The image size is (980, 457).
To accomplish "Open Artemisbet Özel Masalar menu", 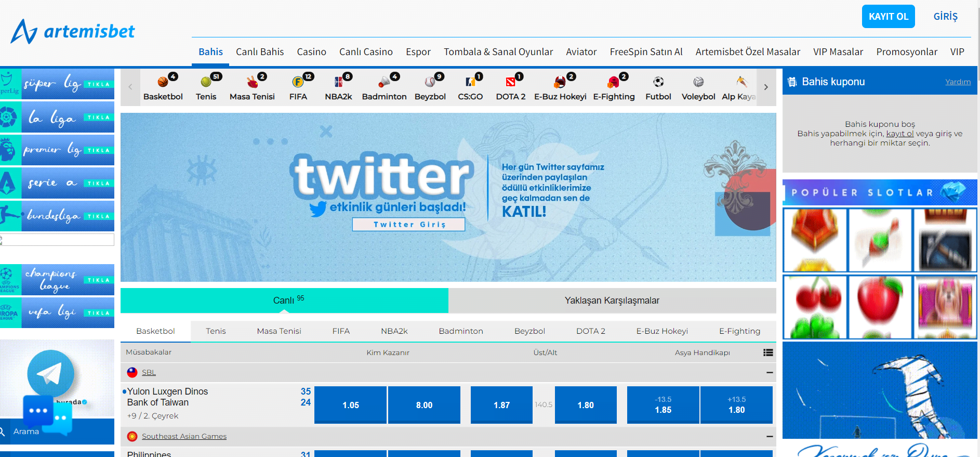I will tap(748, 52).
